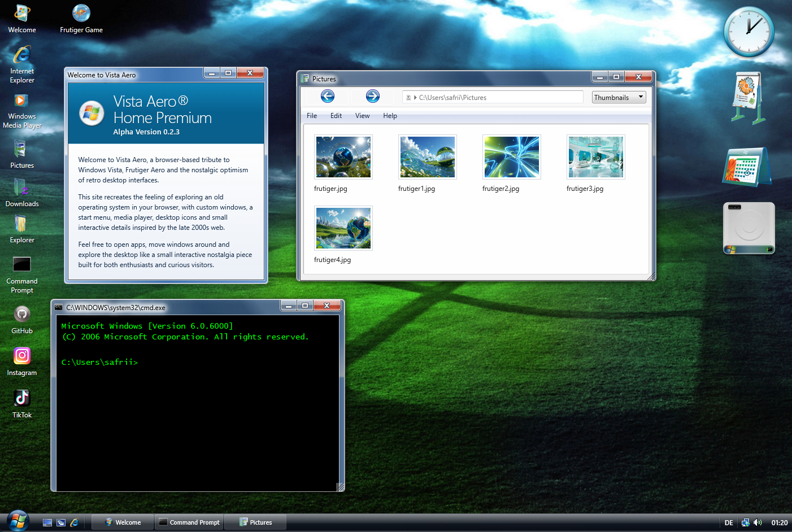792x532 pixels.
Task: Click the volume speaker tray icon
Action: [x=758, y=523]
